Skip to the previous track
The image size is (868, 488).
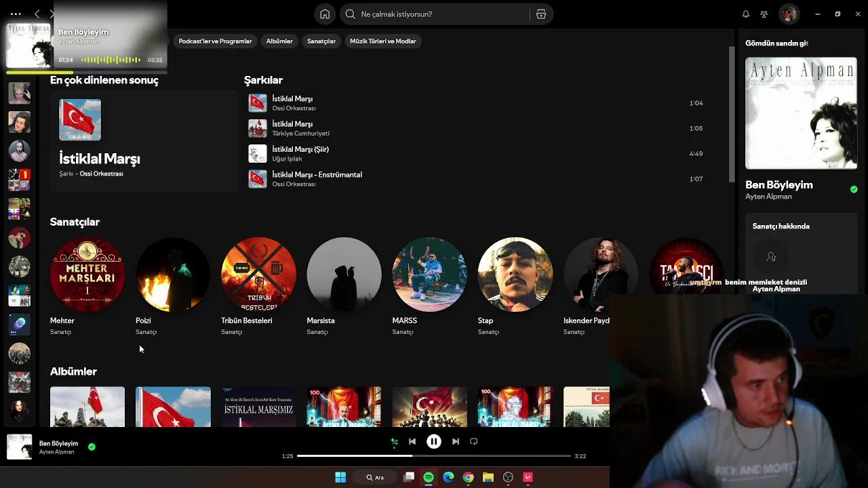click(412, 441)
